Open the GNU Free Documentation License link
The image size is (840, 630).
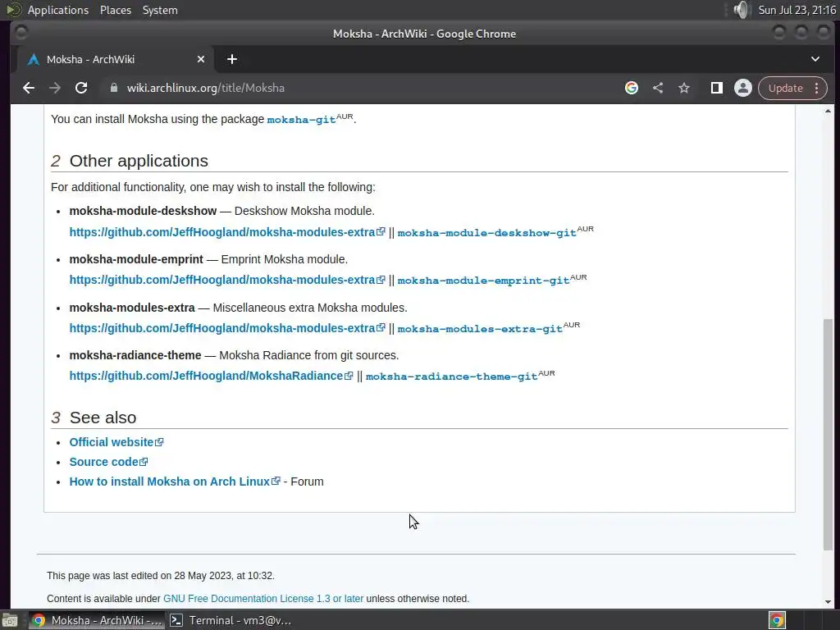[263, 598]
